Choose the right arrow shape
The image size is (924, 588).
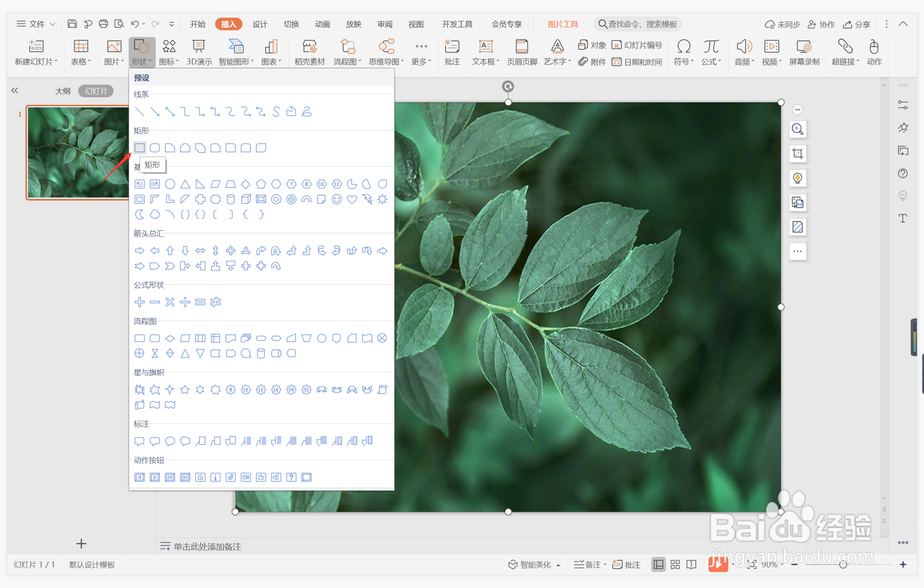(140, 251)
